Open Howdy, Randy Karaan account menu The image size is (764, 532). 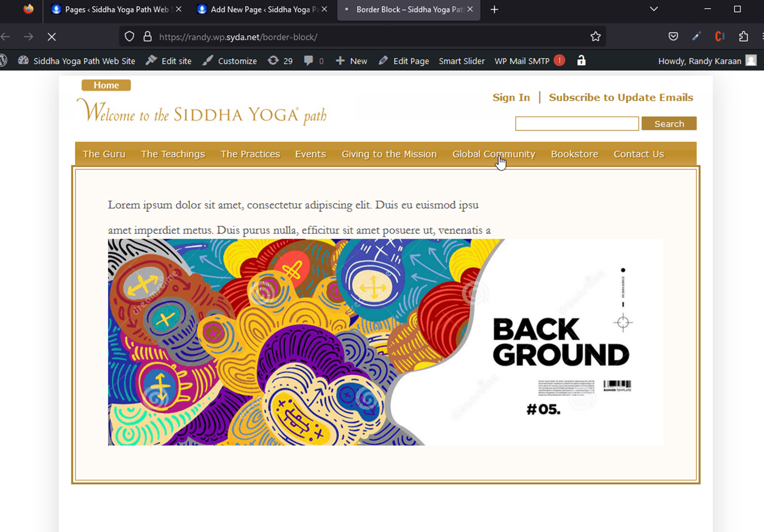[707, 61]
